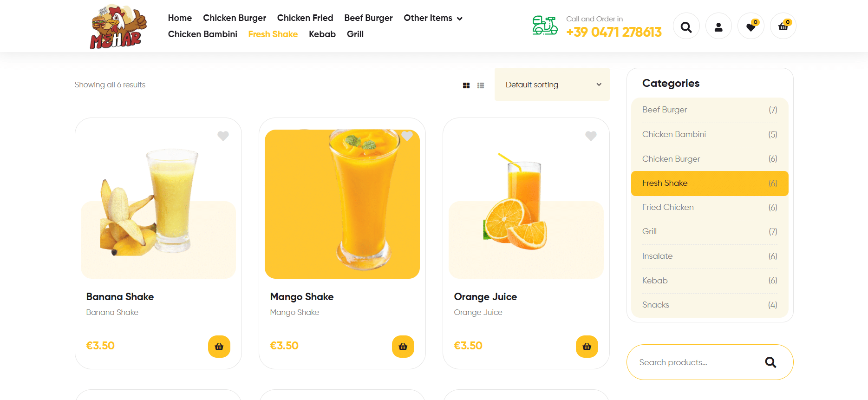This screenshot has width=868, height=400.
Task: Go to Chicken Burger menu item
Action: click(x=235, y=18)
